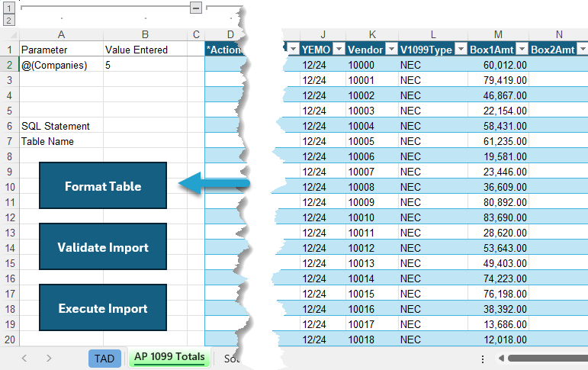Click the 12/24 cell for vendor 10016
588x370 pixels.
point(323,309)
